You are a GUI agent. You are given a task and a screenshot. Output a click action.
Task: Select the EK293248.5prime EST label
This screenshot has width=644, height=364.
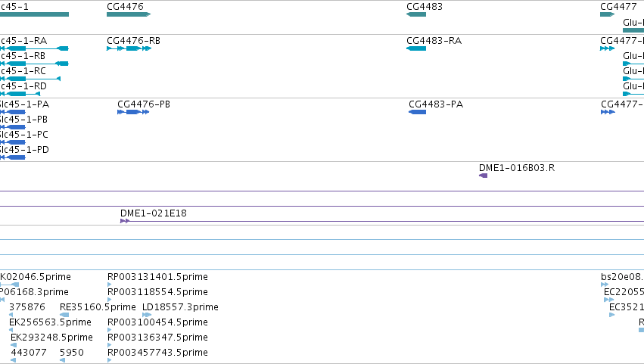(x=51, y=338)
